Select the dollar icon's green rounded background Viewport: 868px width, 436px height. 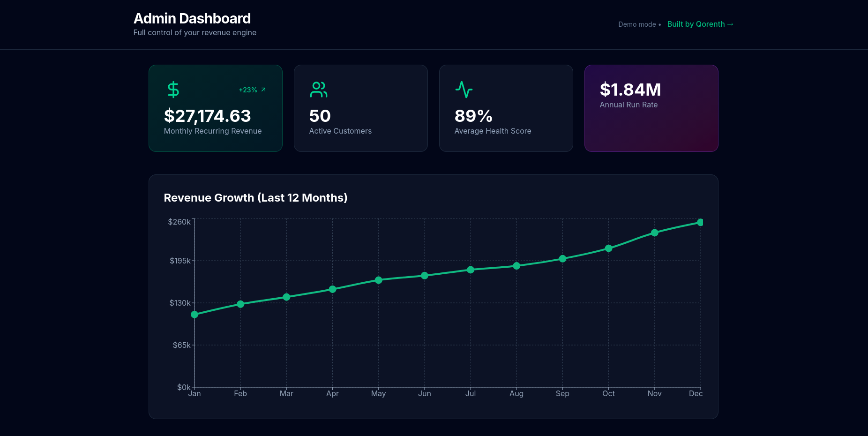click(x=172, y=90)
